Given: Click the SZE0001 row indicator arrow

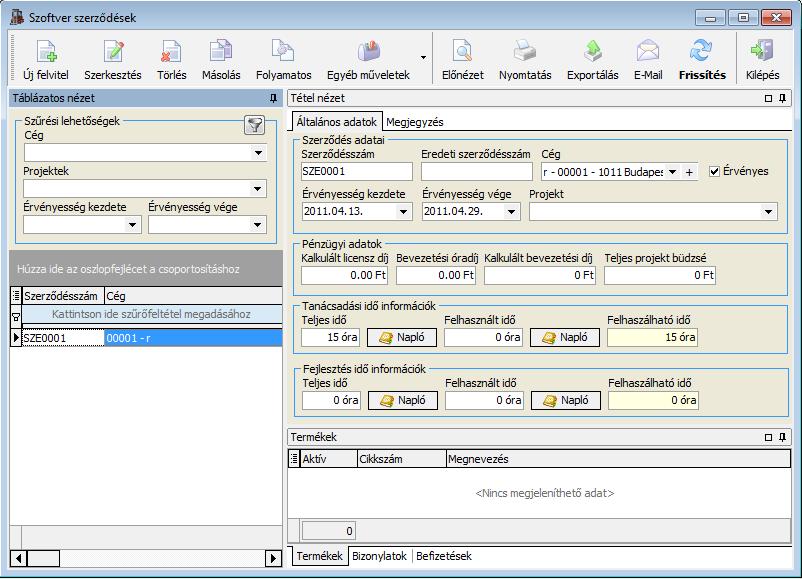Looking at the screenshot, I should coord(16,338).
